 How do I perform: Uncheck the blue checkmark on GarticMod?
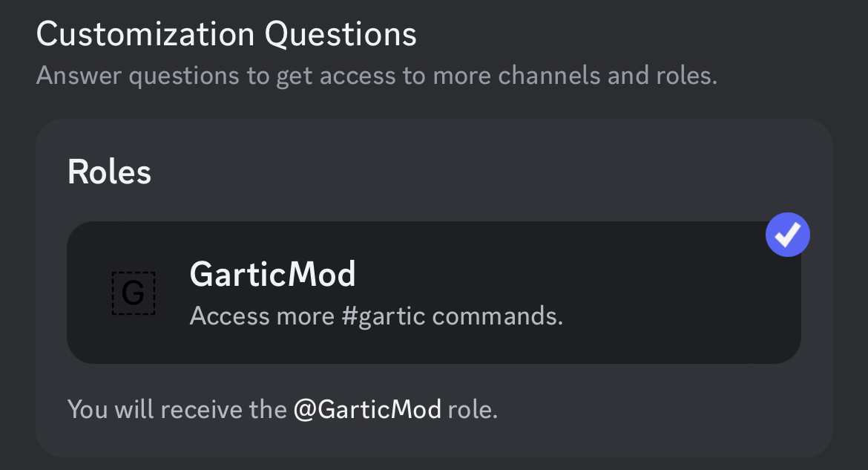click(787, 235)
